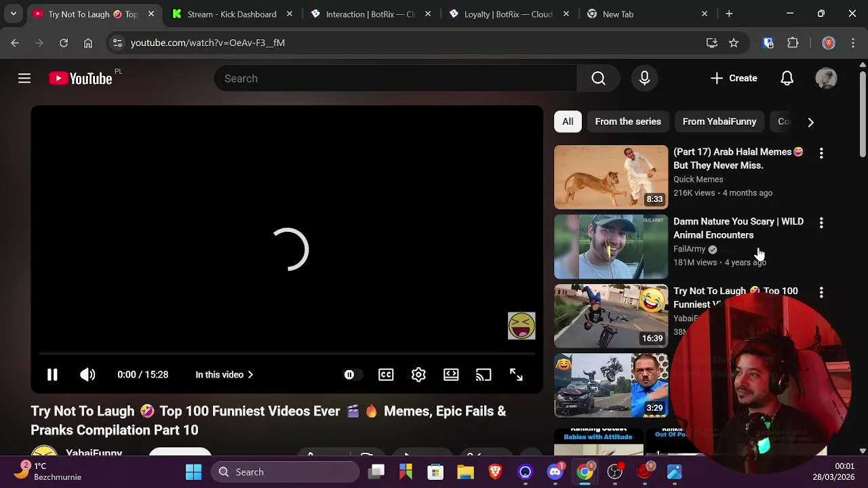This screenshot has height=488, width=868.
Task: Open options for Try Not To Laugh suggestion
Action: pyautogui.click(x=821, y=293)
